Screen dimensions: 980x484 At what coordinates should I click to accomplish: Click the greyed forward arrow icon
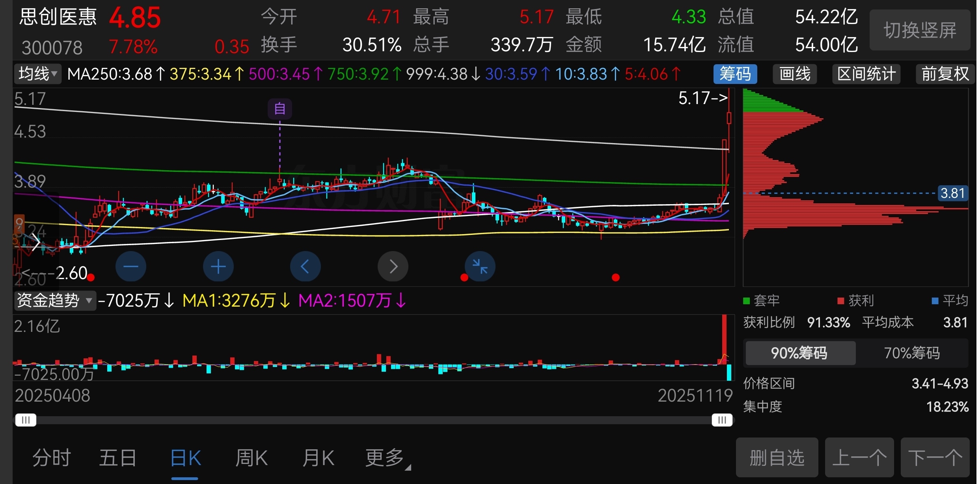coord(393,267)
